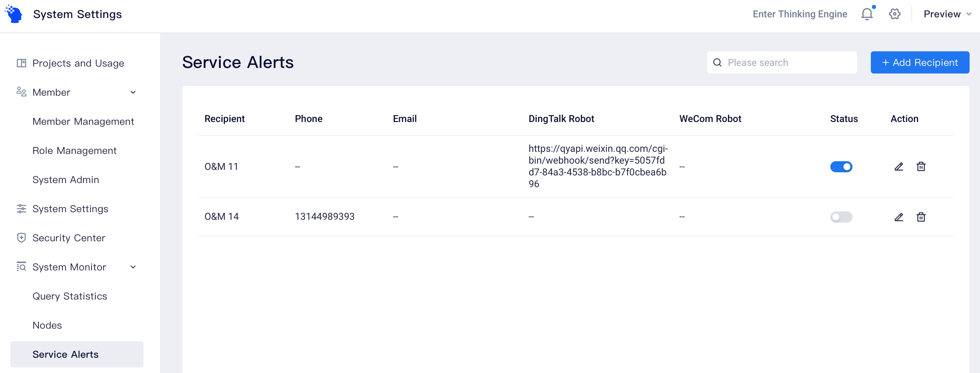The image size is (980, 373).
Task: Delete the O&M 14 recipient with trash icon
Action: point(921,217)
